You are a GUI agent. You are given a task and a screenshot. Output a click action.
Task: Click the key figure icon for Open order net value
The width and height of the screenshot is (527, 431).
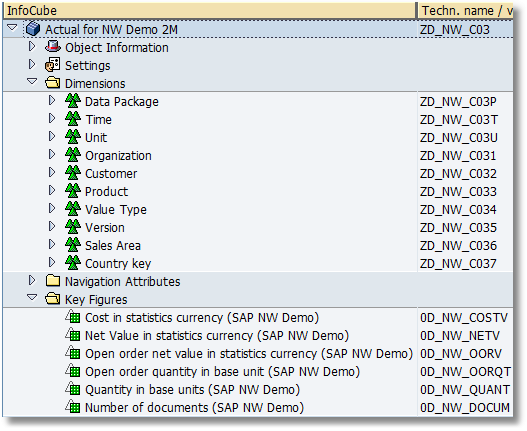tap(73, 353)
